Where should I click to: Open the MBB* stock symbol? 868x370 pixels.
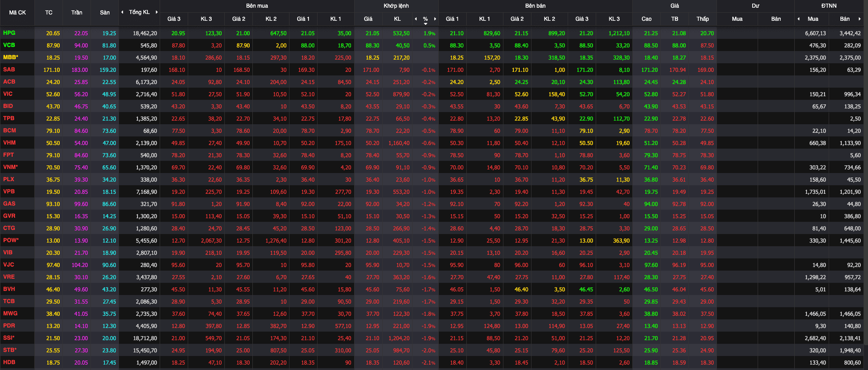point(11,57)
